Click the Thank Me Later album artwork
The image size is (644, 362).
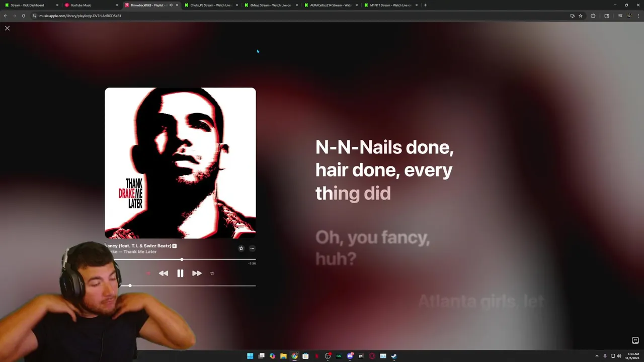(x=180, y=163)
